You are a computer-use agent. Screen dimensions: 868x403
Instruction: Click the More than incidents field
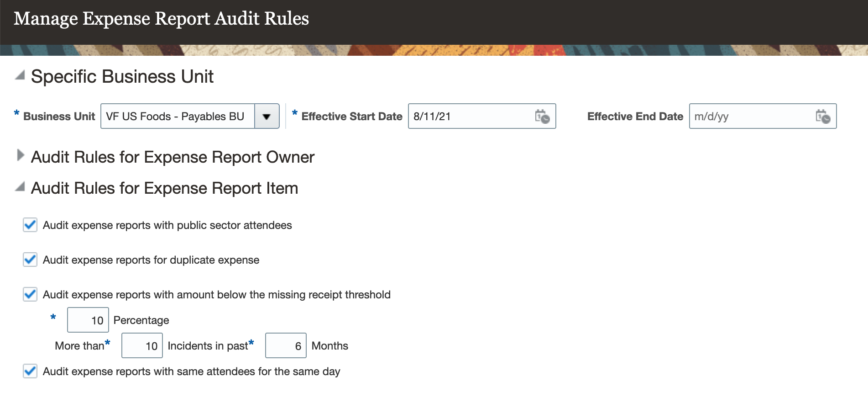pos(142,345)
